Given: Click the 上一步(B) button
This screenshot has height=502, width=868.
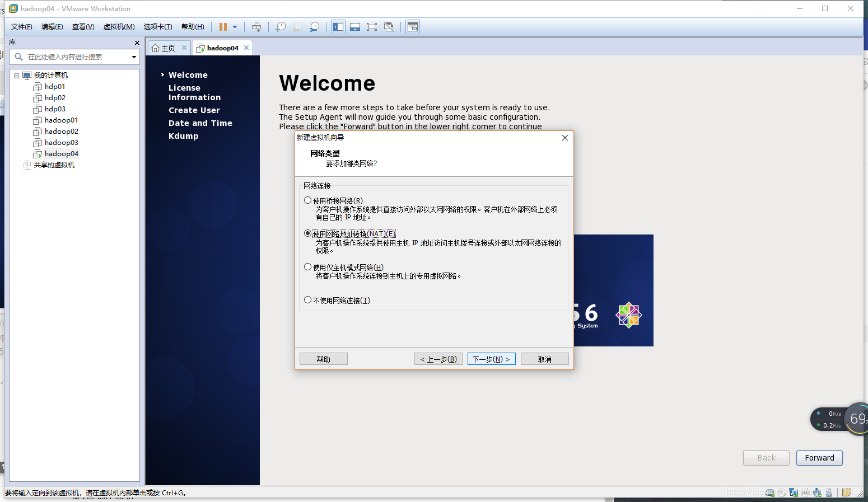Looking at the screenshot, I should (x=438, y=359).
